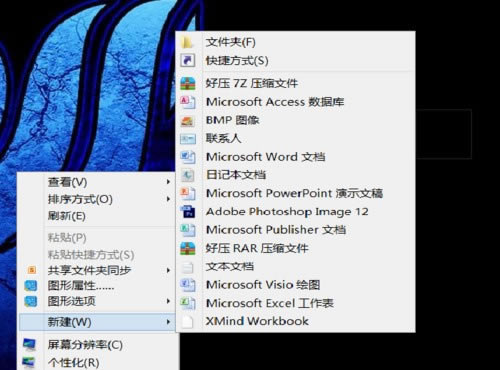The height and width of the screenshot is (370, 500).
Task: Create 好压 7Z 压缩文件
Action: (x=295, y=83)
